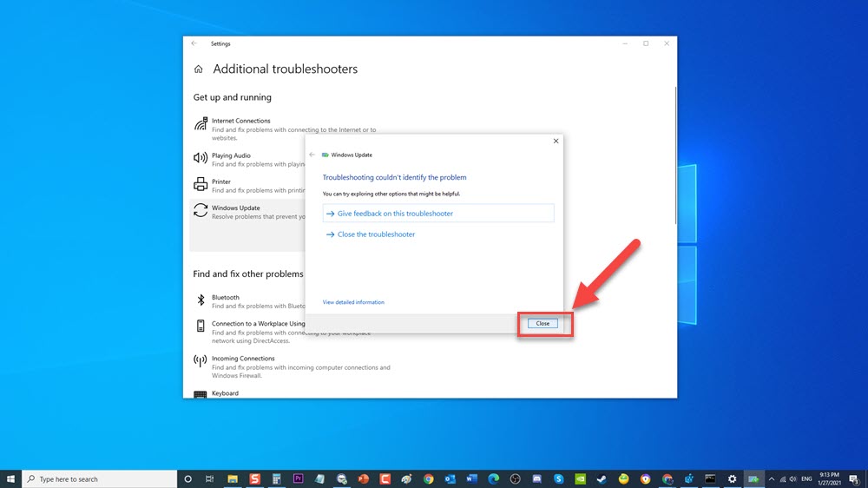Click the volume icon in system tray
This screenshot has width=868, height=488.
point(793,479)
